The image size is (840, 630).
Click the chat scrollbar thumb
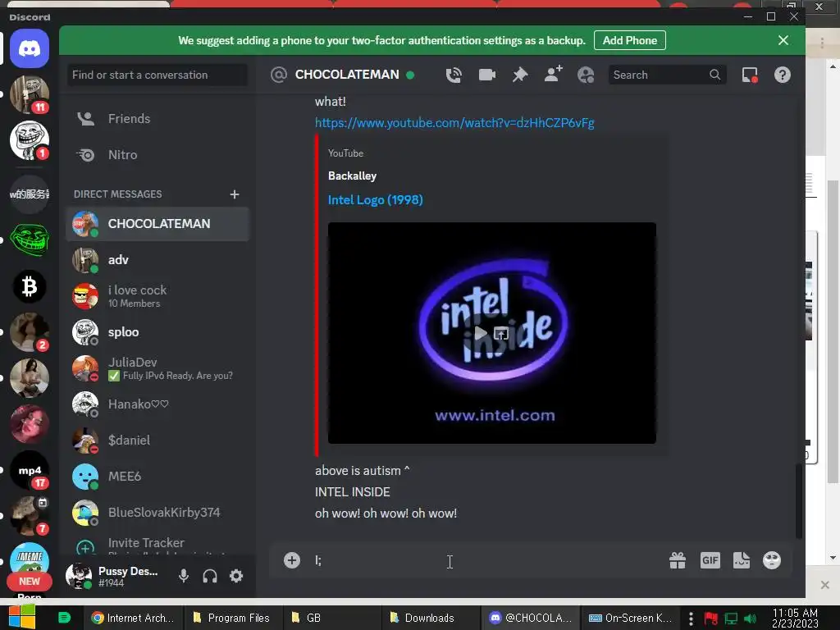coord(799,501)
